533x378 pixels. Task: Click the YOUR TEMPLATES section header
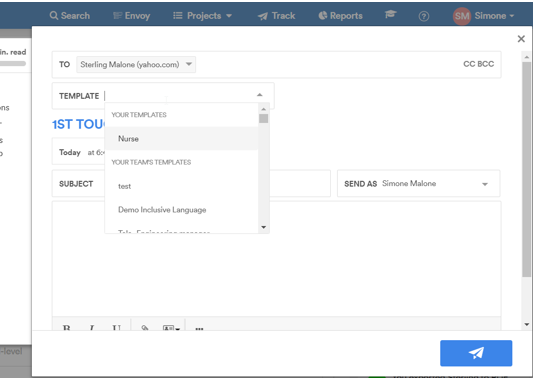139,115
